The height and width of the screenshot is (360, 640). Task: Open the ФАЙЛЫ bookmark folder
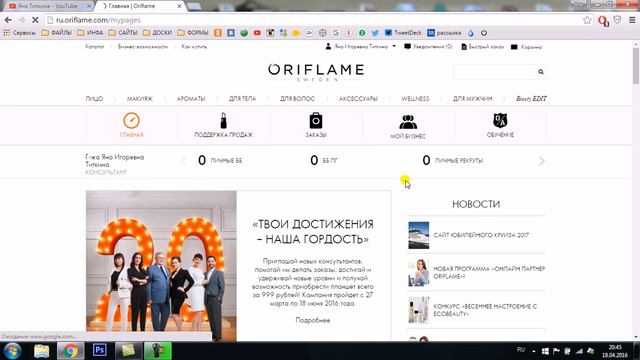[x=56, y=33]
